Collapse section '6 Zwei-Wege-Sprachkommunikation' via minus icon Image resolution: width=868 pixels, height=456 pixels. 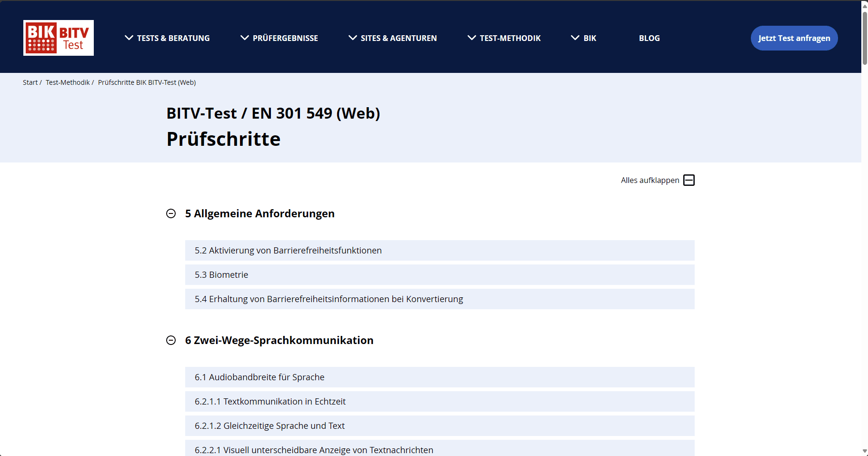[171, 341]
